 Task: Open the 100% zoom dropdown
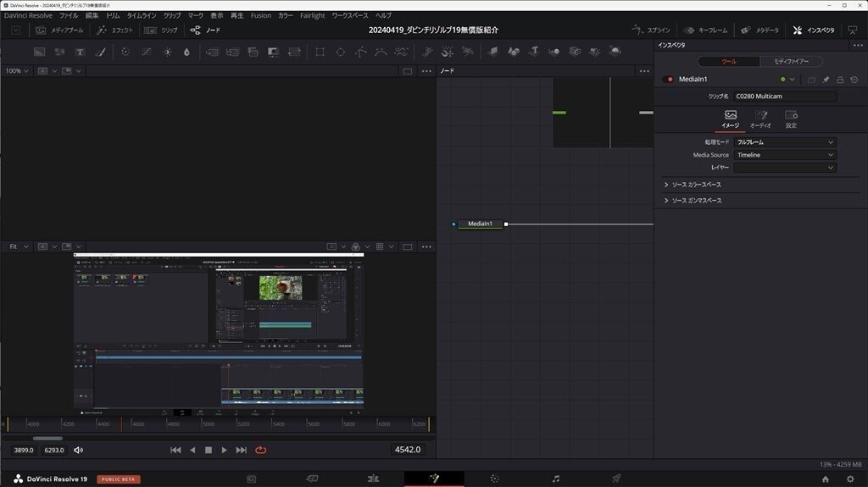point(17,71)
